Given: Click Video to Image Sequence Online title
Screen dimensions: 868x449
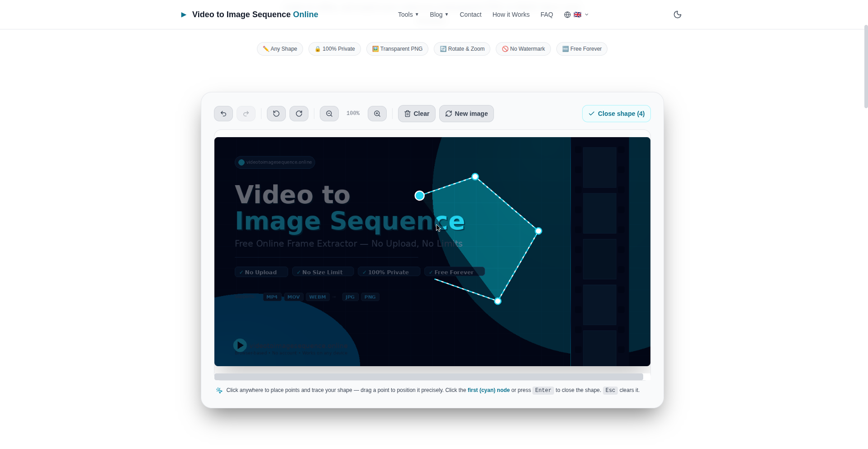Looking at the screenshot, I should (x=255, y=14).
